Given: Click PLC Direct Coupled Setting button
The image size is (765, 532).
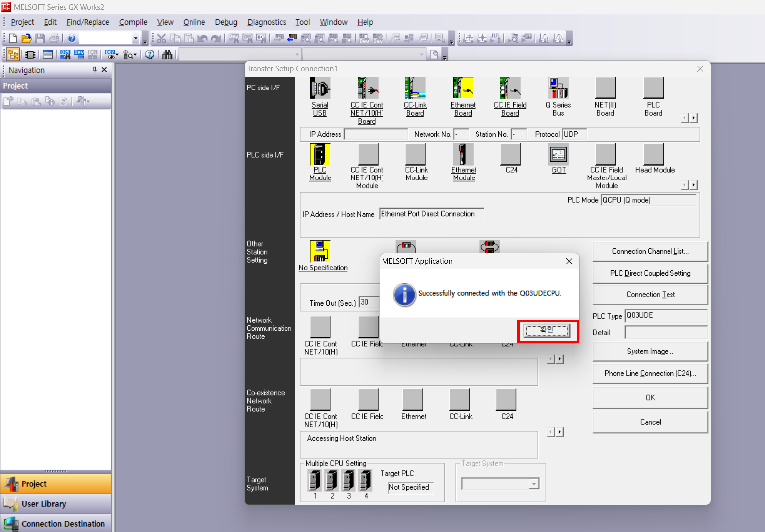Looking at the screenshot, I should click(x=650, y=273).
